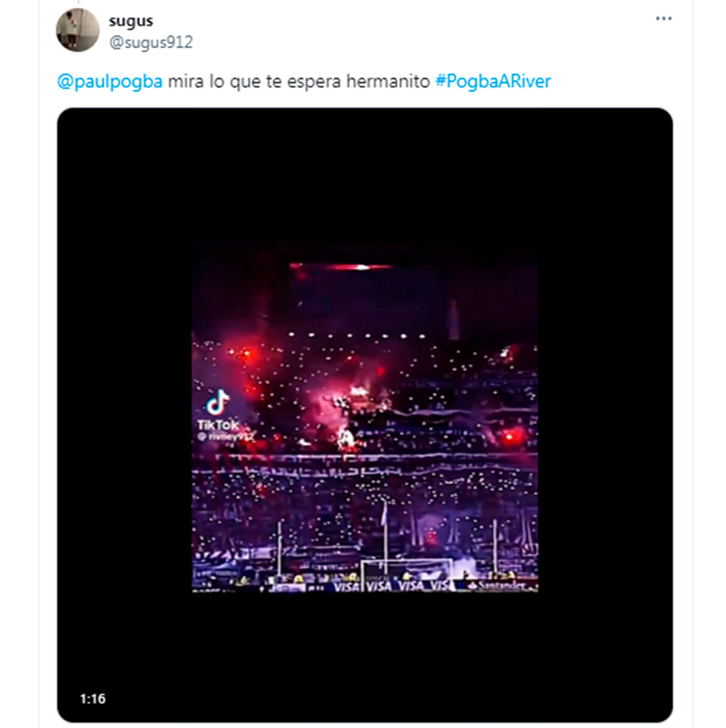Click the bright red flare at upper-left stands
The image size is (726, 728).
[246, 354]
